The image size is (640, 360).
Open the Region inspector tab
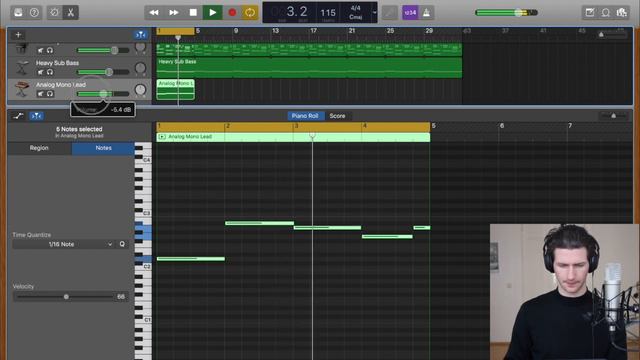click(39, 148)
